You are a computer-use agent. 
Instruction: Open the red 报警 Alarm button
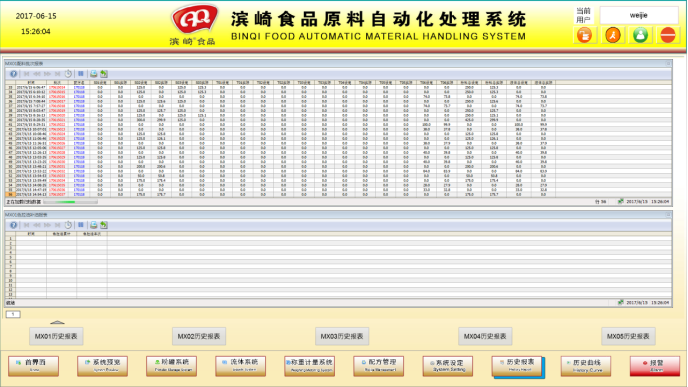pos(655,366)
